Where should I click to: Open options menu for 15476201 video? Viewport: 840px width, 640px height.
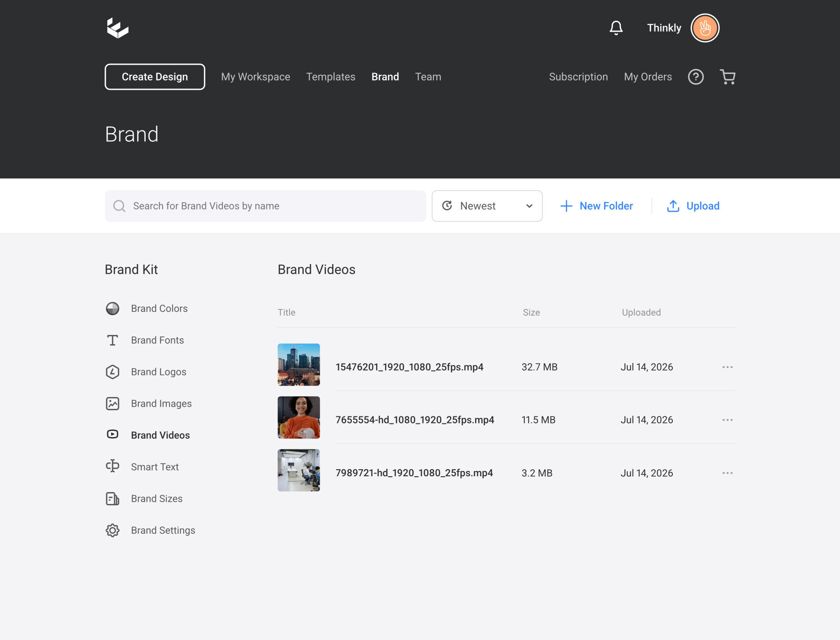[727, 367]
